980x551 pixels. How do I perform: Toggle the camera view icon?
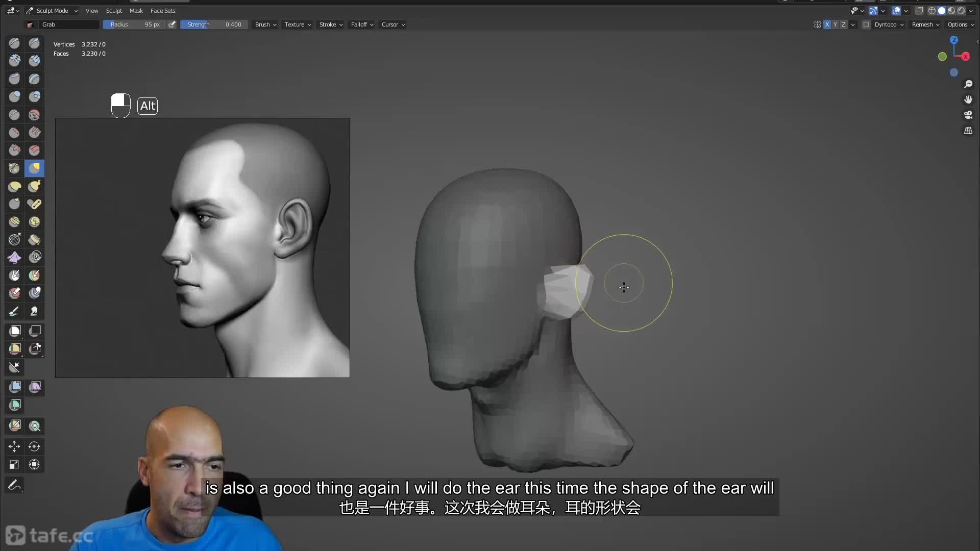[968, 115]
